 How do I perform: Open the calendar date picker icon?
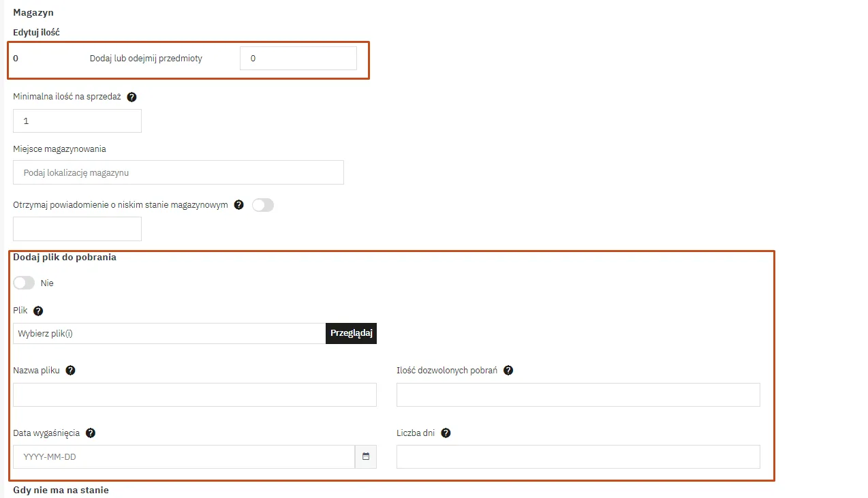click(366, 457)
